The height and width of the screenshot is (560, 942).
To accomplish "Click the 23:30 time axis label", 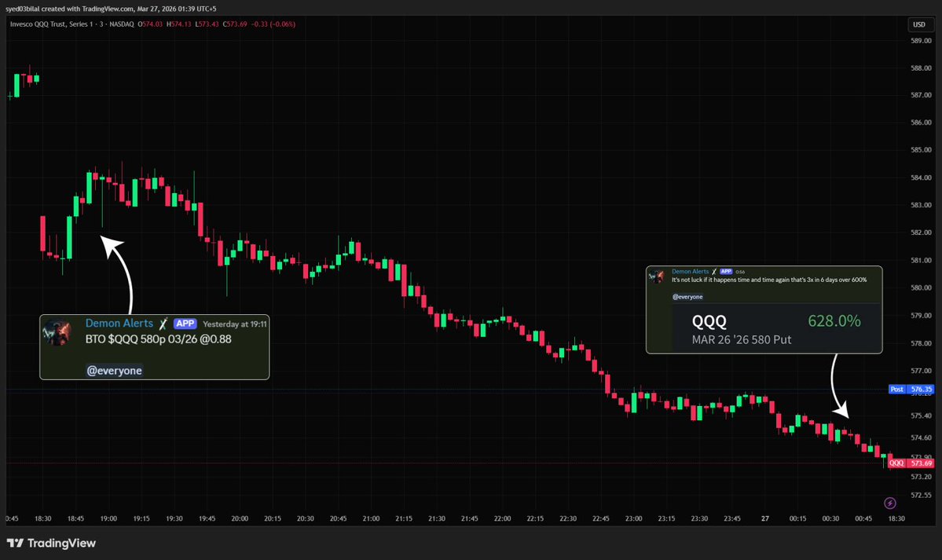I will (699, 518).
